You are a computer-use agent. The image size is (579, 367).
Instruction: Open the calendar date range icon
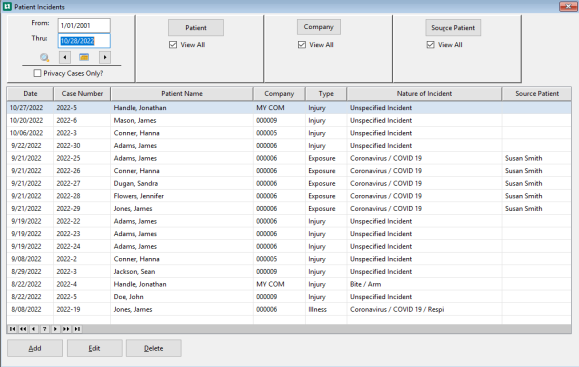(84, 57)
